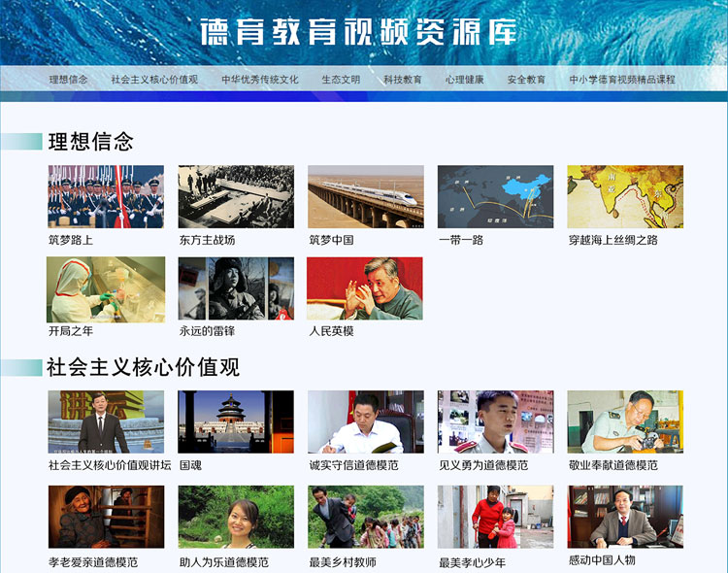Screen dimensions: 728x573
Task: Open the 永远的雷锋 video thumbnail
Action: (x=236, y=289)
